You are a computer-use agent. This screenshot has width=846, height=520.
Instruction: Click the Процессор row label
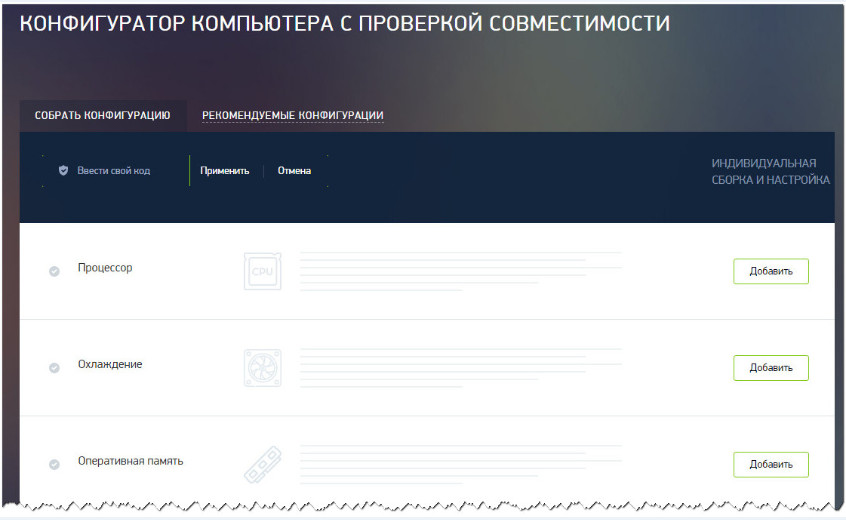click(x=105, y=268)
